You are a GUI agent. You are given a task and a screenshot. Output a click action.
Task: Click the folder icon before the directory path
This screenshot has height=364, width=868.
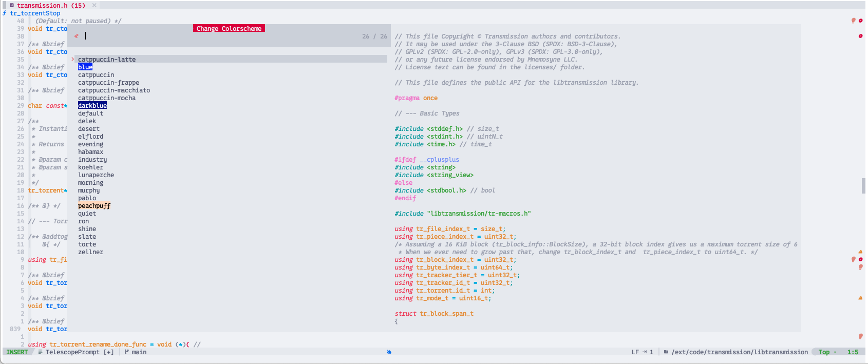[x=666, y=352]
